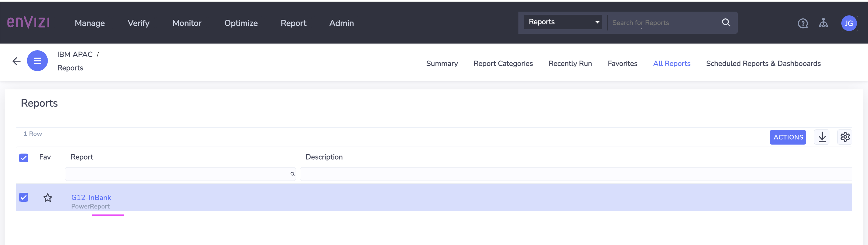
Task: Download the report list with download icon
Action: coord(822,137)
